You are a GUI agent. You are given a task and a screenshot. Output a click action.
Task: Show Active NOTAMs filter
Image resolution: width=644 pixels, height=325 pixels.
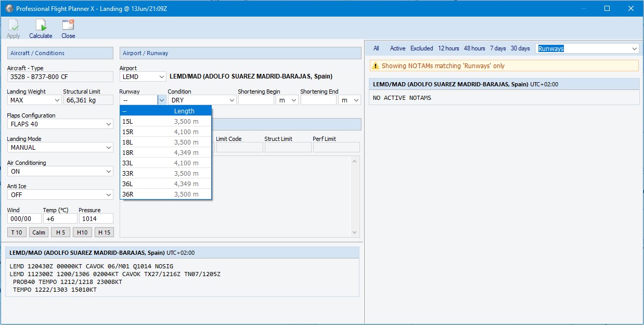[x=397, y=48]
